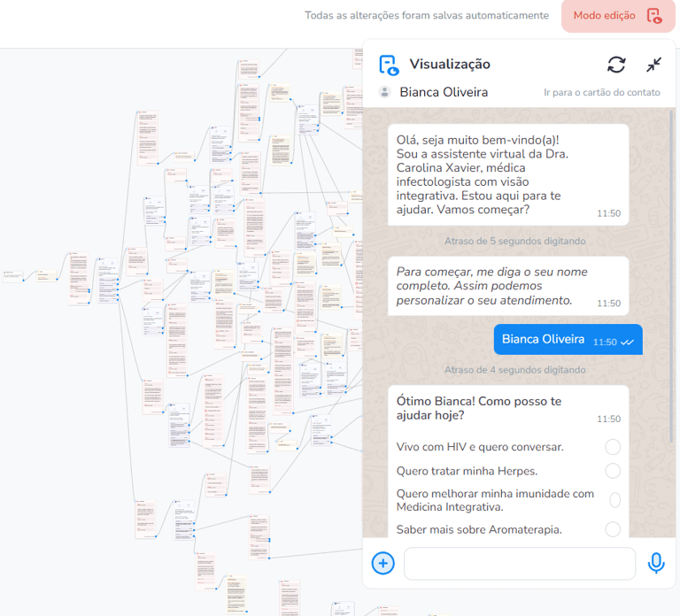Collapse the Visualização panel with arrows icon
680x616 pixels.
point(653,65)
